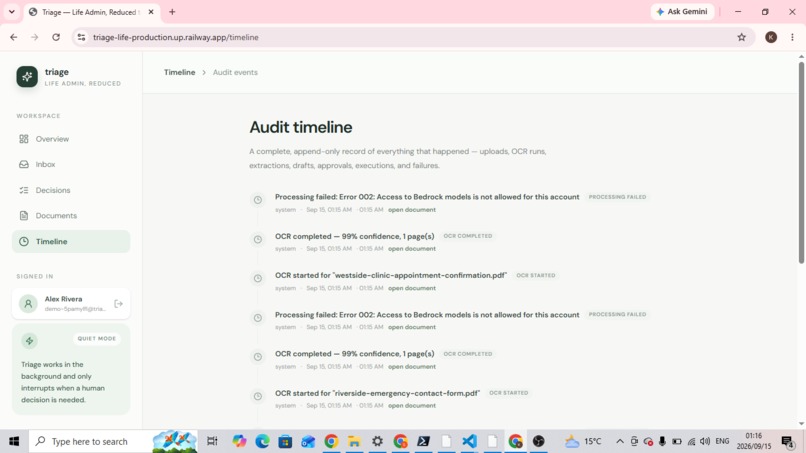Open document for the first Processing failed event
The height and width of the screenshot is (453, 806).
412,210
